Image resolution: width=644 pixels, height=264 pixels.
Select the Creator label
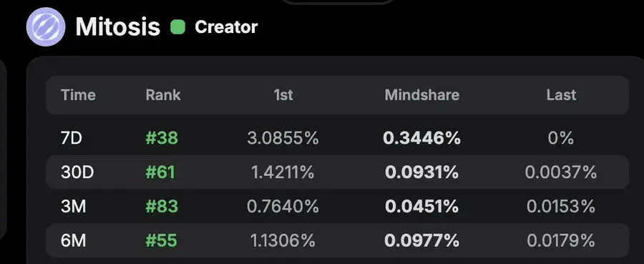tap(226, 27)
